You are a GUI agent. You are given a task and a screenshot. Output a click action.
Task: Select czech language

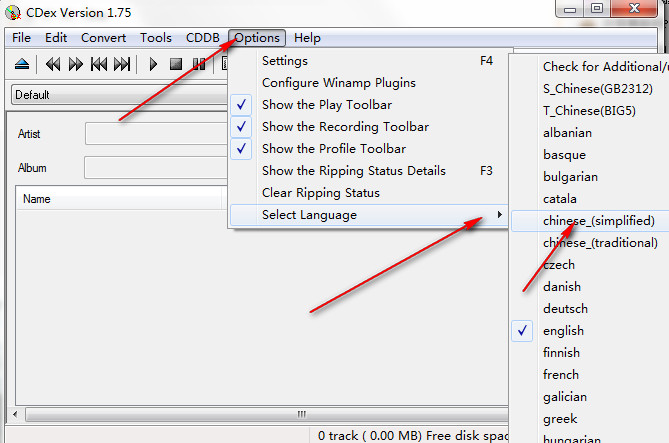[590, 265]
